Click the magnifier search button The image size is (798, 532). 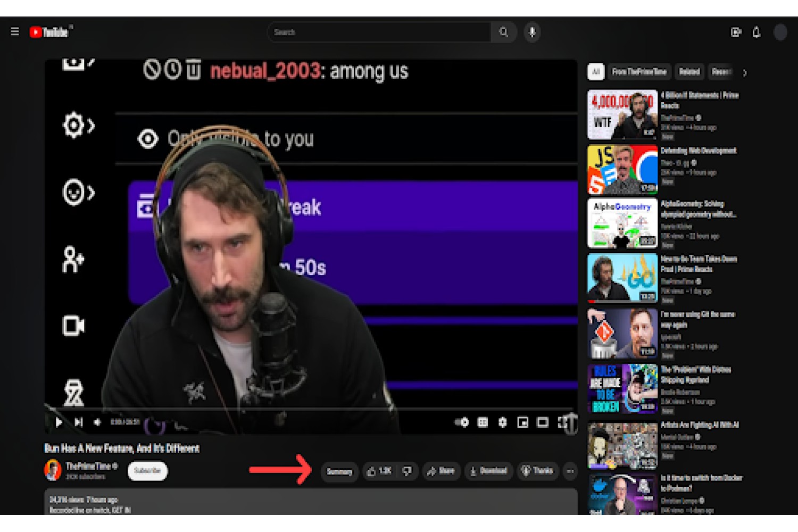pyautogui.click(x=503, y=32)
